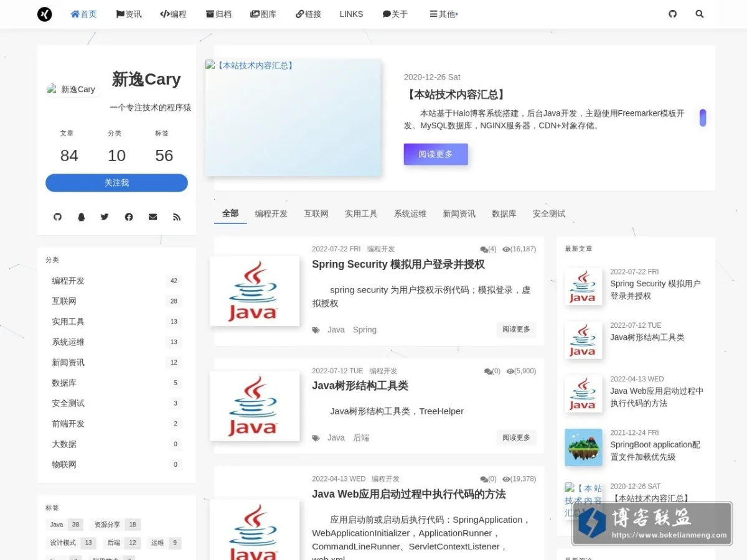Viewport: 747px width, 560px height.
Task: Click views eye icon showing 16,187
Action: click(506, 250)
